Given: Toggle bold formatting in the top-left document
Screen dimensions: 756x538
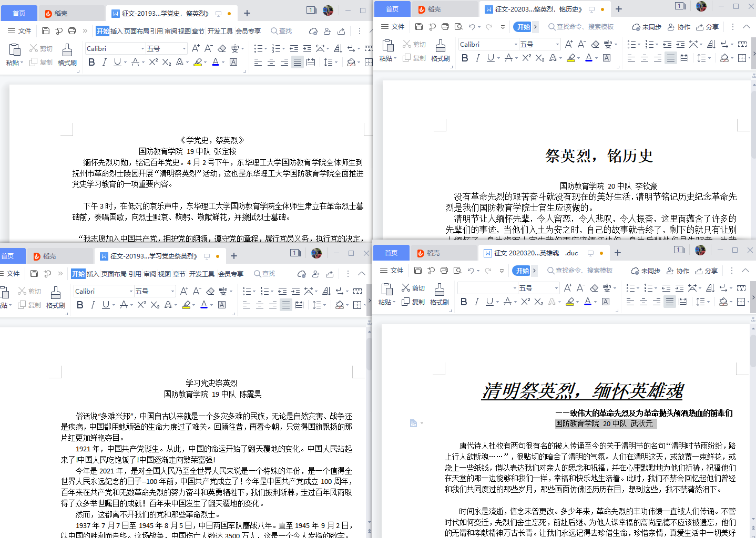Looking at the screenshot, I should [91, 62].
